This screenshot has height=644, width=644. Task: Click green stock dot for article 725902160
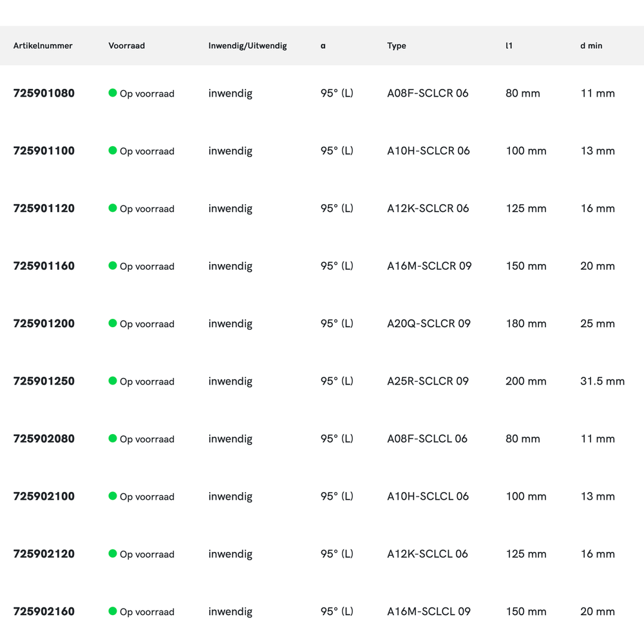[113, 611]
